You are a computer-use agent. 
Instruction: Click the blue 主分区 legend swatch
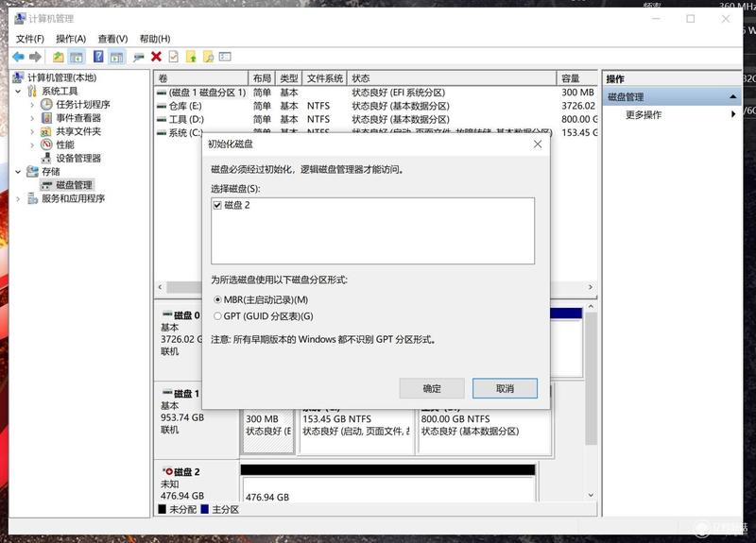pos(205,509)
